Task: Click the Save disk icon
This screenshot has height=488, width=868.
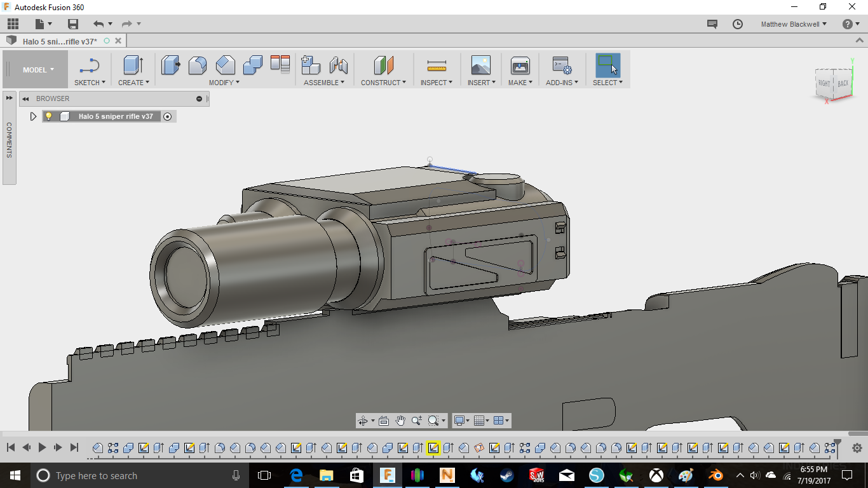Action: click(x=73, y=24)
